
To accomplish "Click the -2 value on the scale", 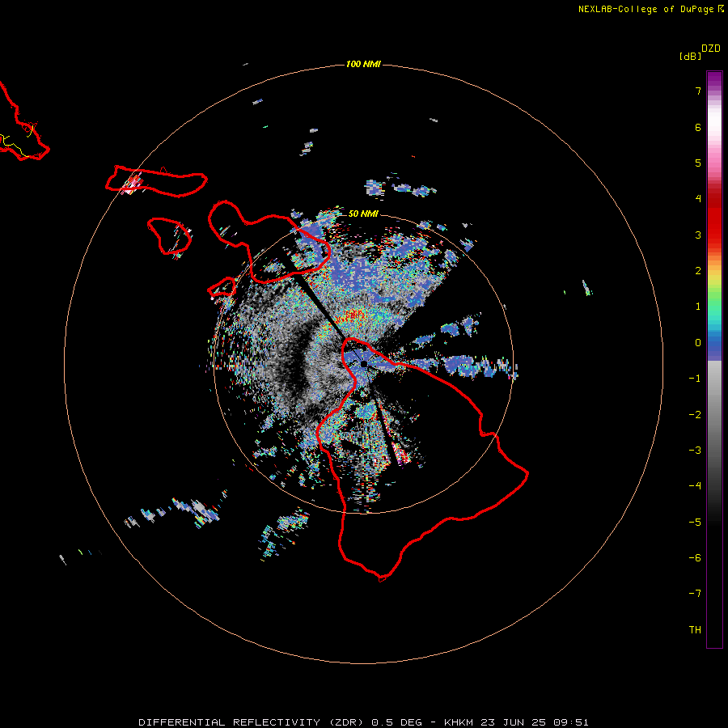I will pyautogui.click(x=695, y=415).
